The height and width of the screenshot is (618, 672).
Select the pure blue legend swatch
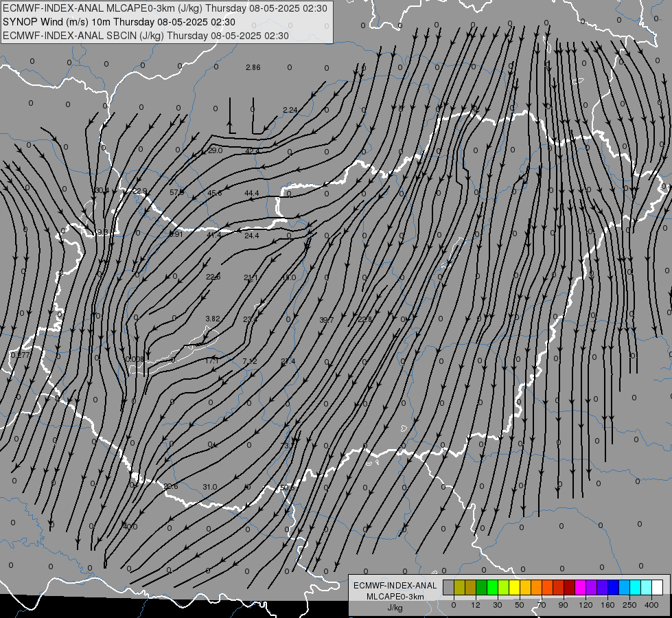(614, 587)
